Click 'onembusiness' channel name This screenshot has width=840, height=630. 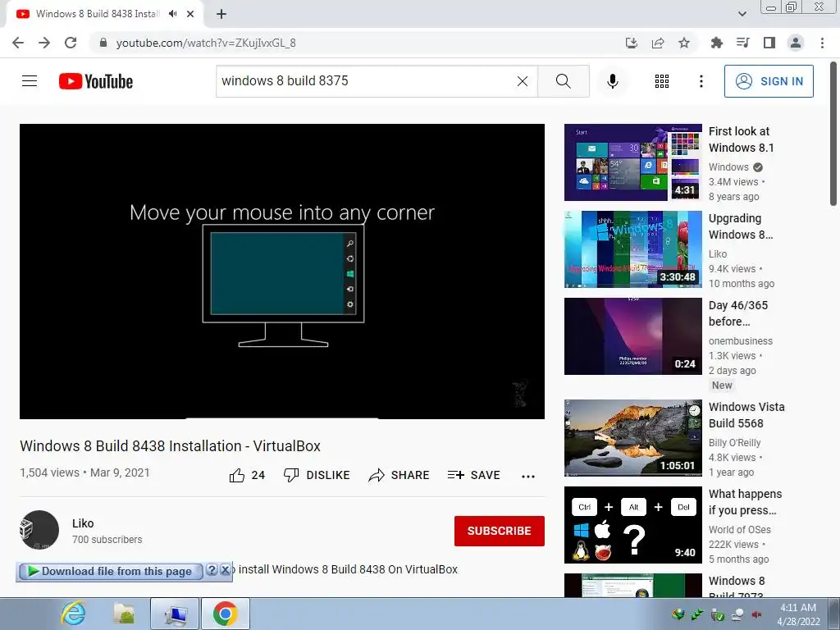coord(741,340)
